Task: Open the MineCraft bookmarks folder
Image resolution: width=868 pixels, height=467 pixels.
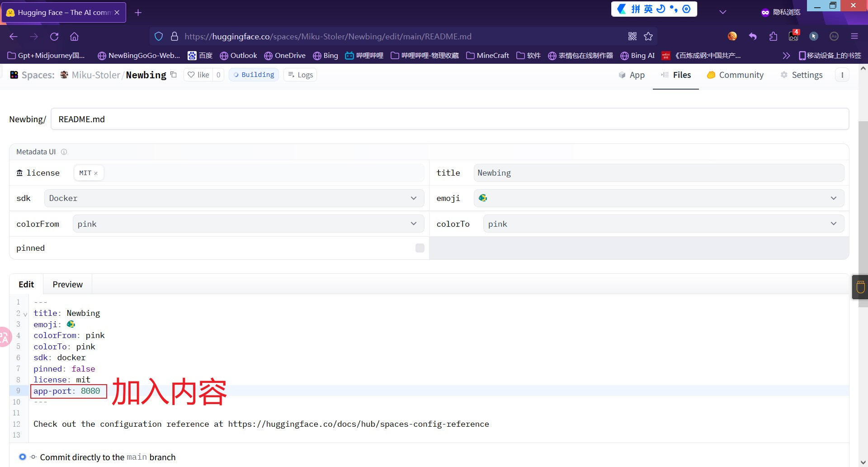Action: point(488,56)
